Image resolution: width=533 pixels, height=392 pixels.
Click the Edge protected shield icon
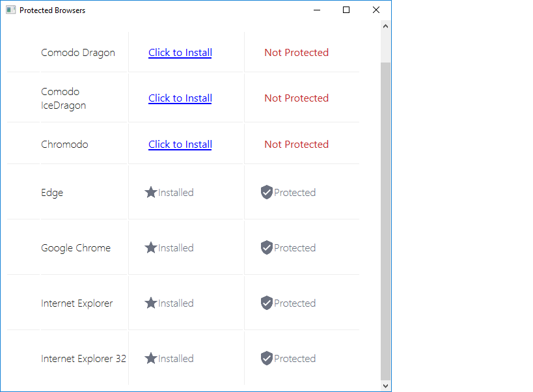(266, 193)
